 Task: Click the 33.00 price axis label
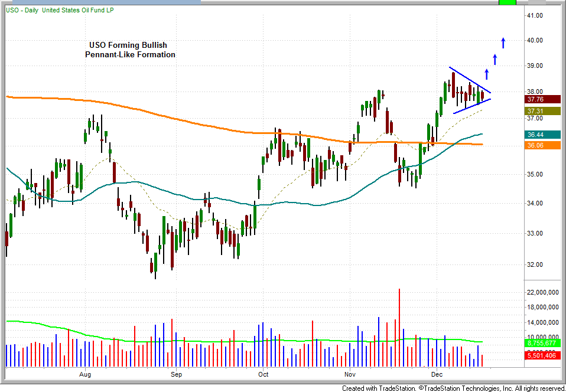535,233
